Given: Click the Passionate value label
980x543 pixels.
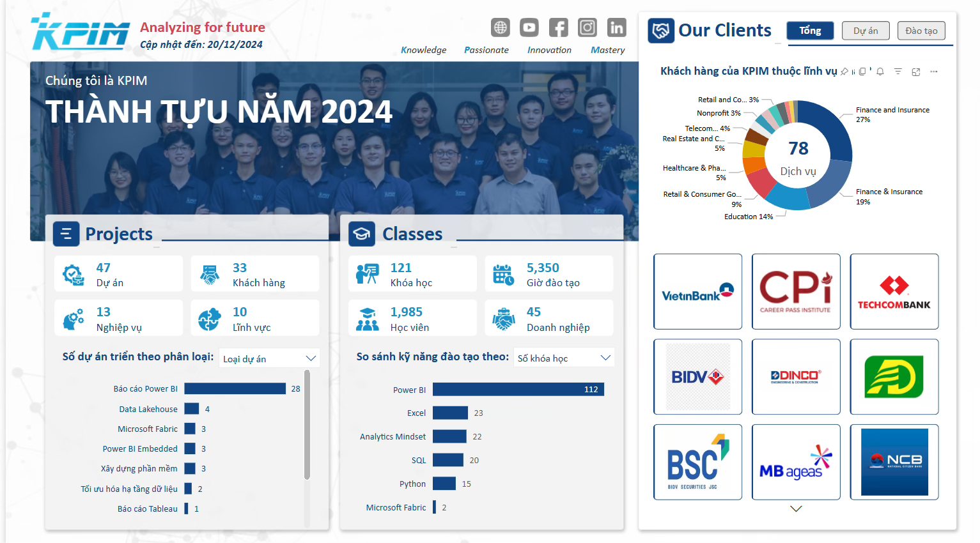Looking at the screenshot, I should coord(486,50).
